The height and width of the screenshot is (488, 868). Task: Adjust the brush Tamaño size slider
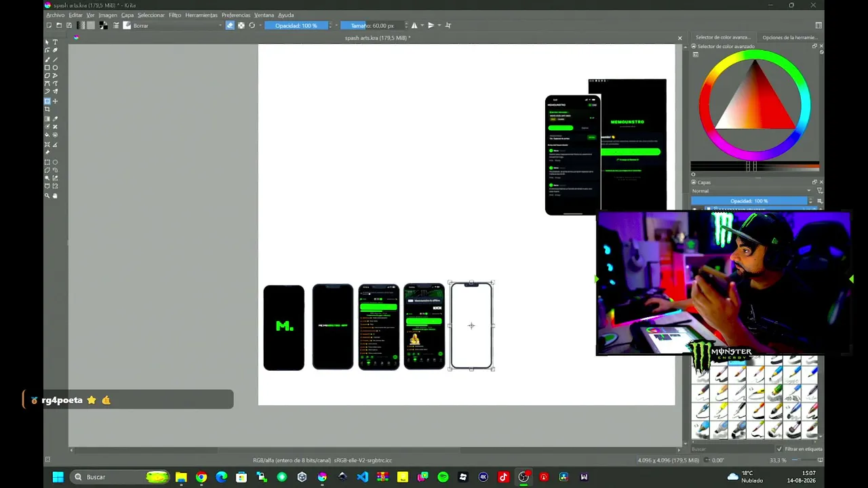pyautogui.click(x=372, y=26)
